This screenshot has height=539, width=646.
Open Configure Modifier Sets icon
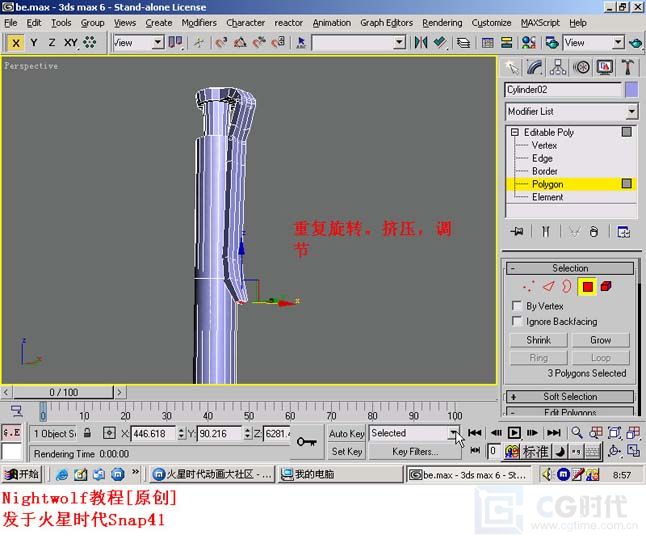(x=623, y=232)
